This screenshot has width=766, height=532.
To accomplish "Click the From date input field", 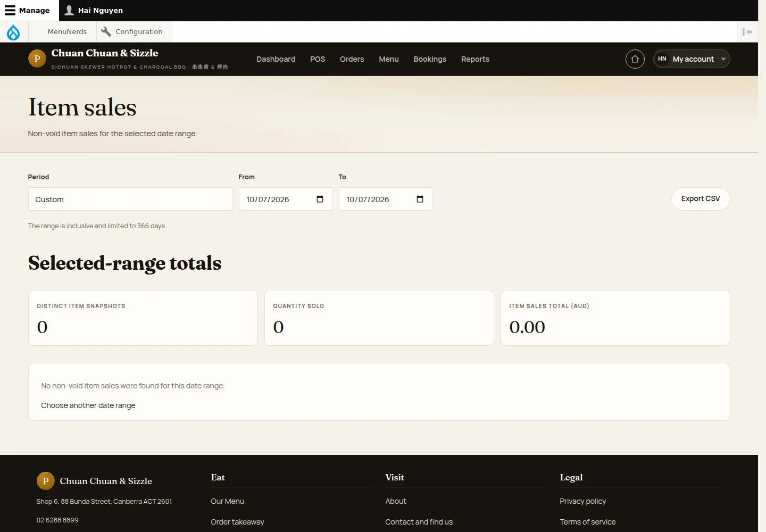I will pos(285,199).
